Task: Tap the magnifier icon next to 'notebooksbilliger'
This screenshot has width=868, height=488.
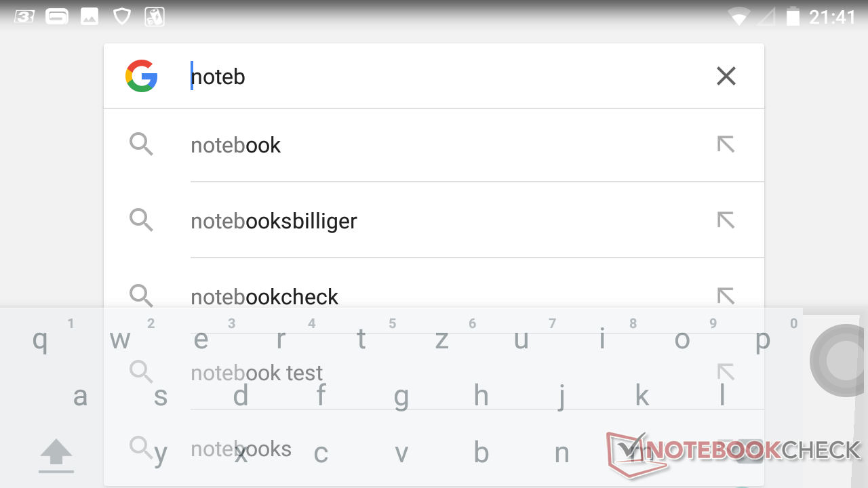Action: [x=141, y=220]
